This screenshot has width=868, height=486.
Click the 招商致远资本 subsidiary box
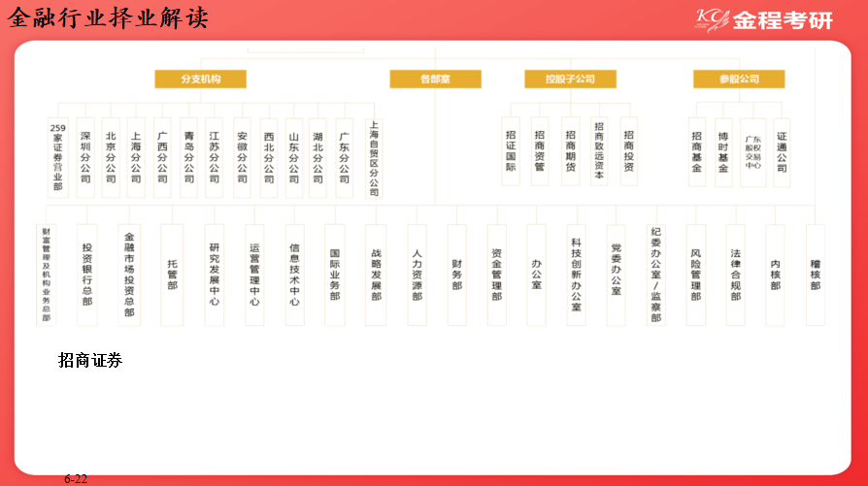599,151
